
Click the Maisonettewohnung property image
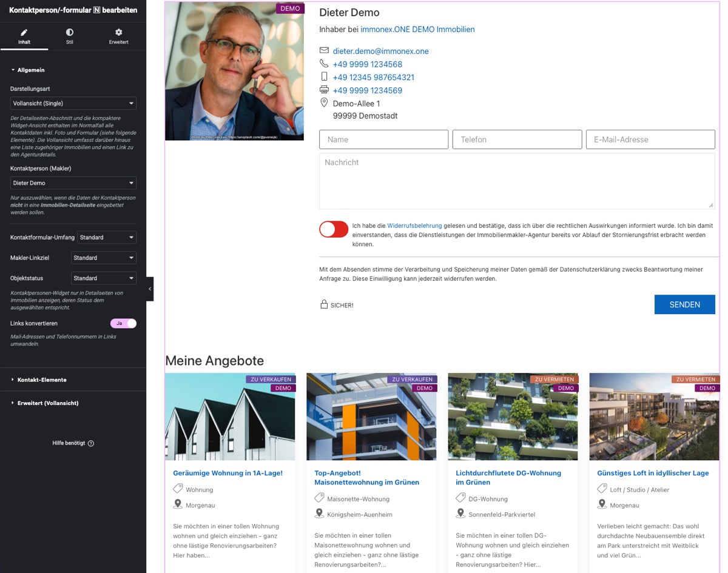371,417
